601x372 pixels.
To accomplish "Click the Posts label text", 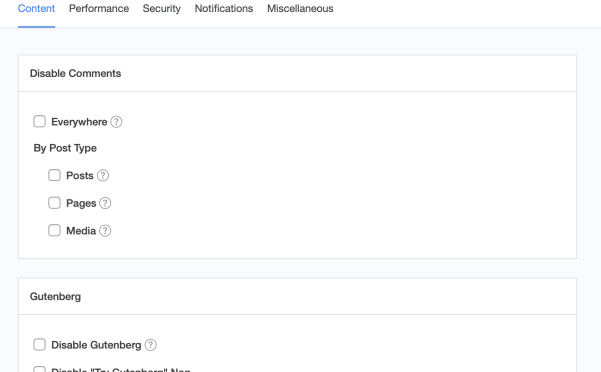I will click(80, 175).
